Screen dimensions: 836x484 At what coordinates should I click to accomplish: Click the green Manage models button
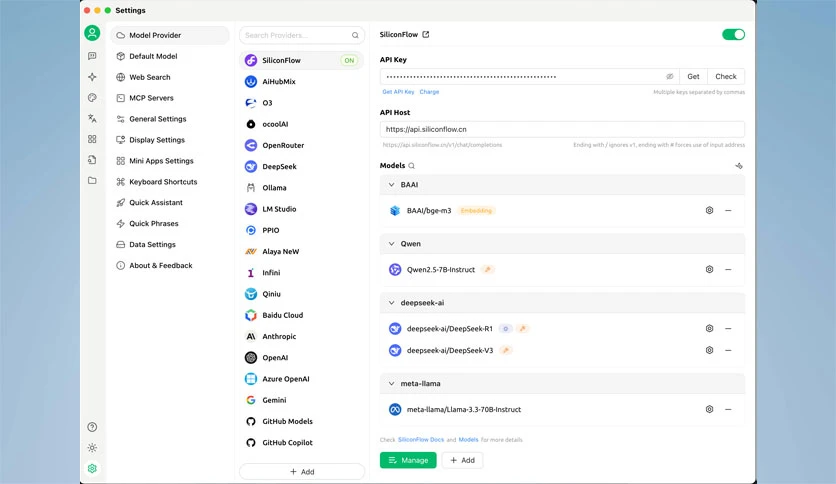point(408,460)
